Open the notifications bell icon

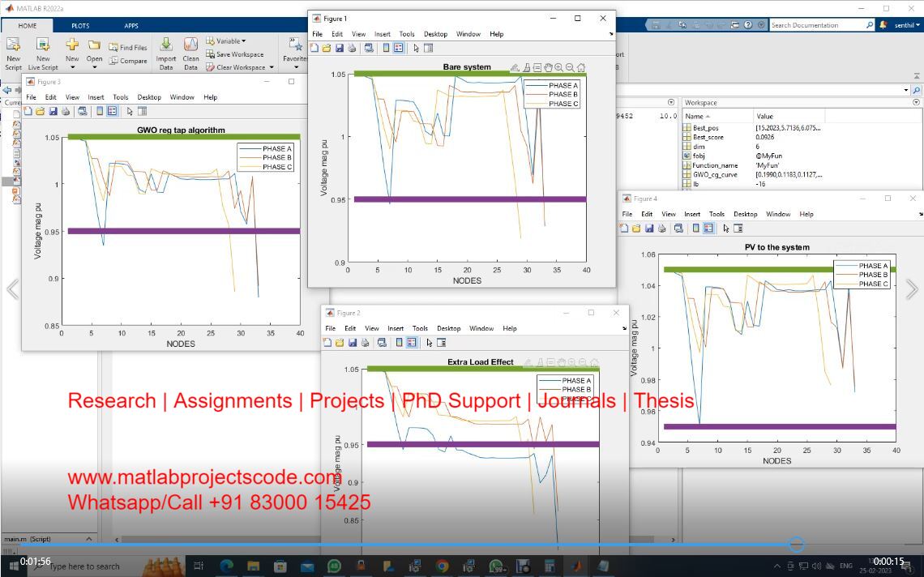(x=883, y=25)
